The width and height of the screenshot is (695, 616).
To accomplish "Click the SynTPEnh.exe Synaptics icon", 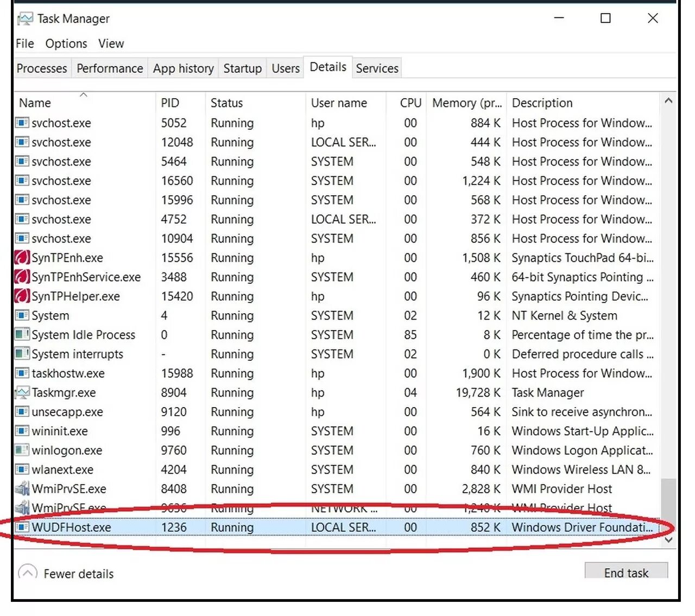I will point(21,258).
